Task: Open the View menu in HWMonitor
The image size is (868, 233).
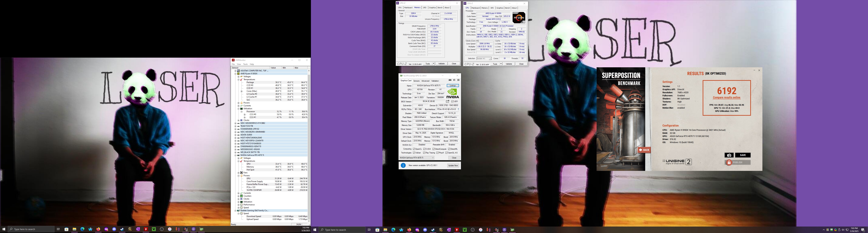Action: (x=239, y=64)
